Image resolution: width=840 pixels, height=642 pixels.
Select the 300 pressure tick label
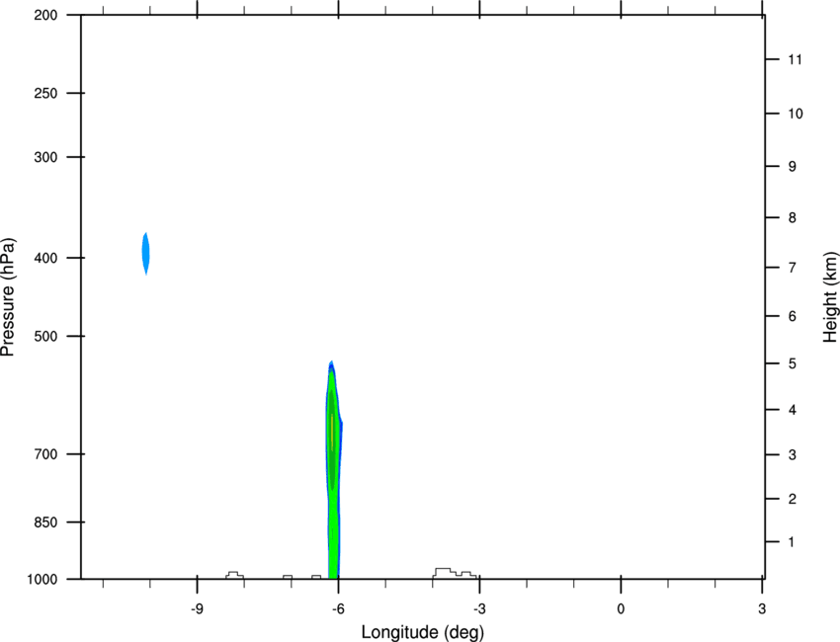(45, 157)
